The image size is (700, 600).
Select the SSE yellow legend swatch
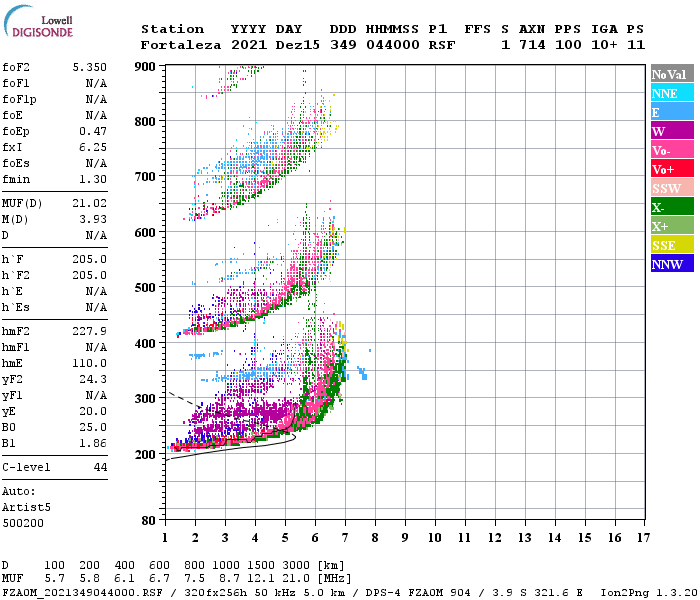[672, 245]
